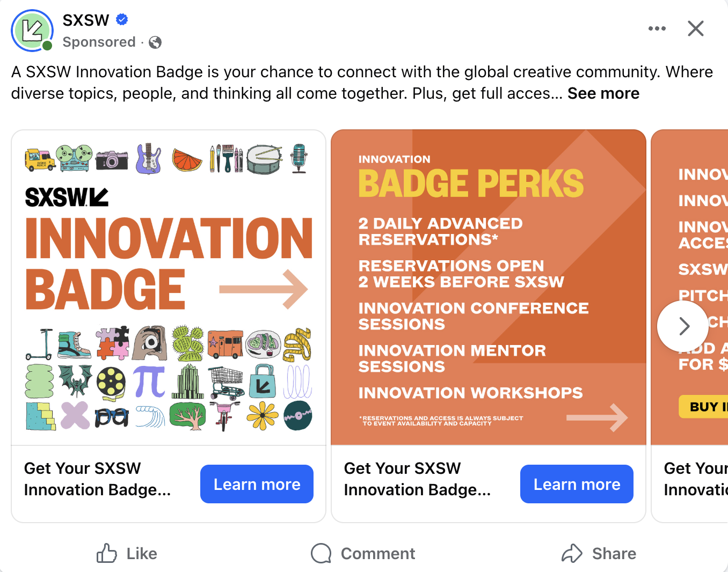Screen dimensions: 728x572
Task: Open the SXSW profile picture
Action: click(32, 31)
